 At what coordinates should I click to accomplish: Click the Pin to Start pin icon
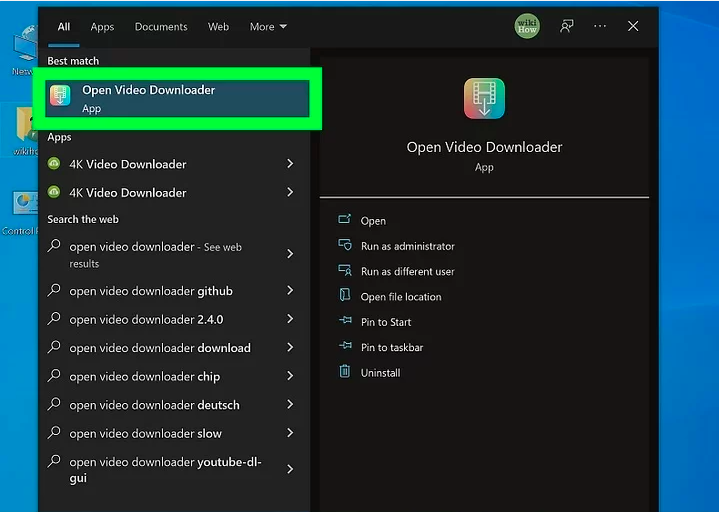click(x=345, y=320)
